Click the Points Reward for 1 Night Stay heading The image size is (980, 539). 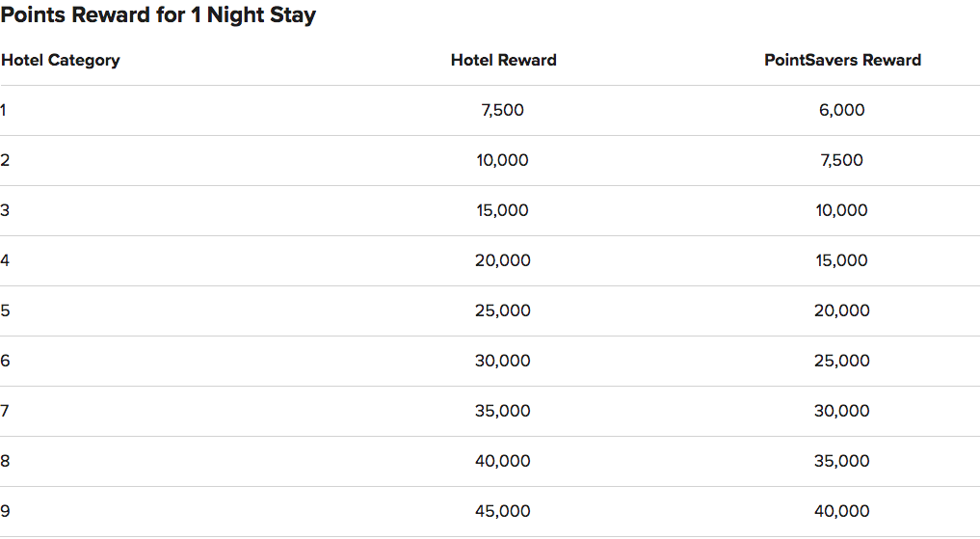coord(158,15)
